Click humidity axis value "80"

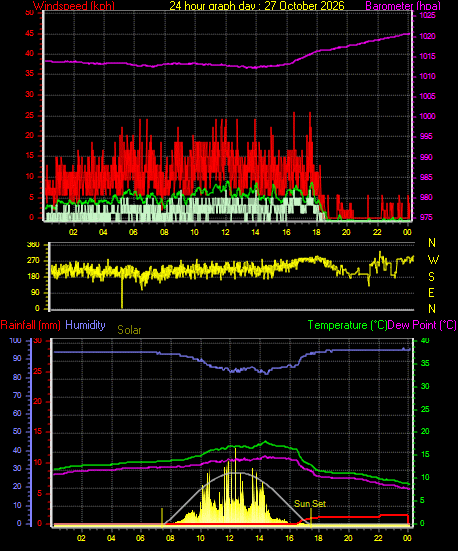17,377
